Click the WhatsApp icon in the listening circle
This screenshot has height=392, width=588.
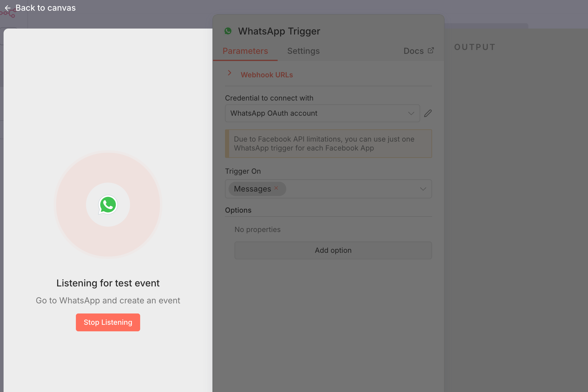coord(108,205)
